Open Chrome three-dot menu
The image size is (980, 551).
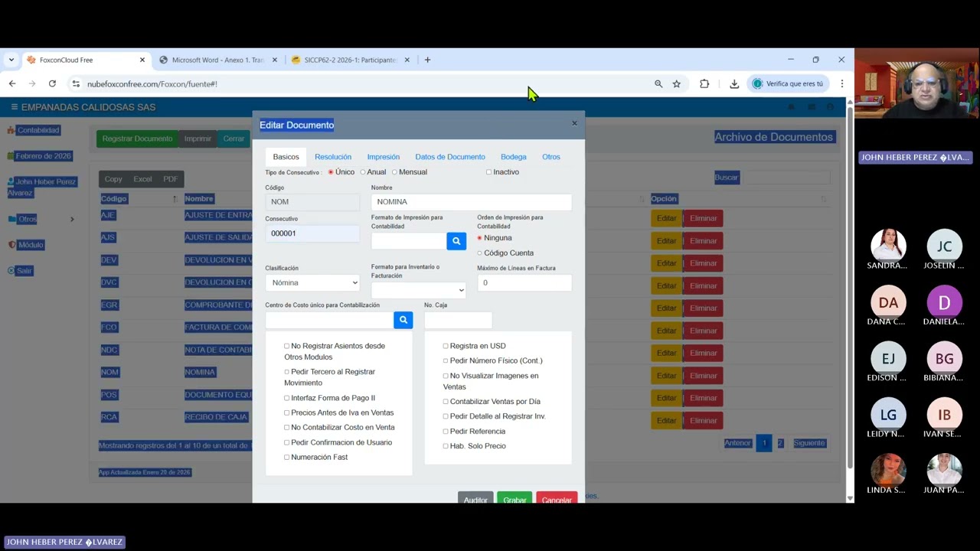(x=841, y=83)
